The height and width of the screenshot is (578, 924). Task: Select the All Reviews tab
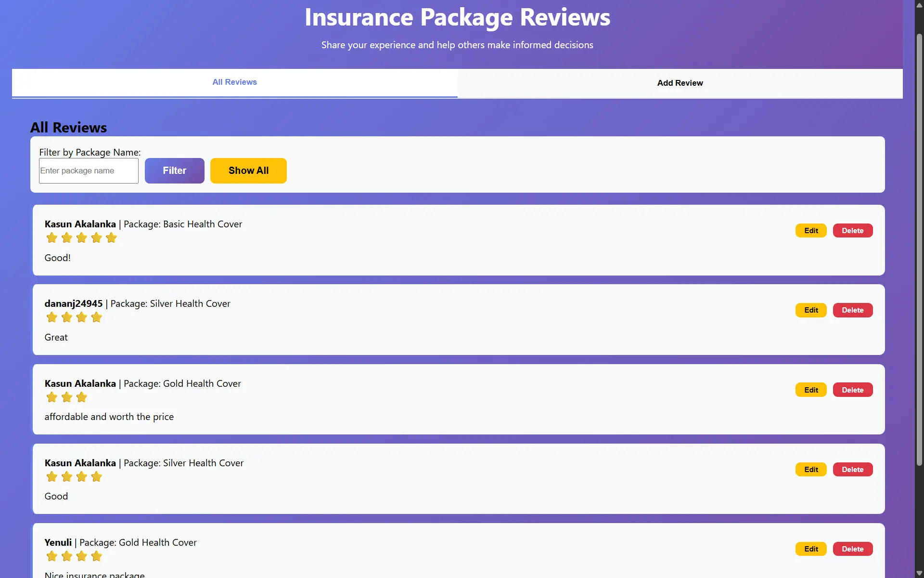click(234, 82)
